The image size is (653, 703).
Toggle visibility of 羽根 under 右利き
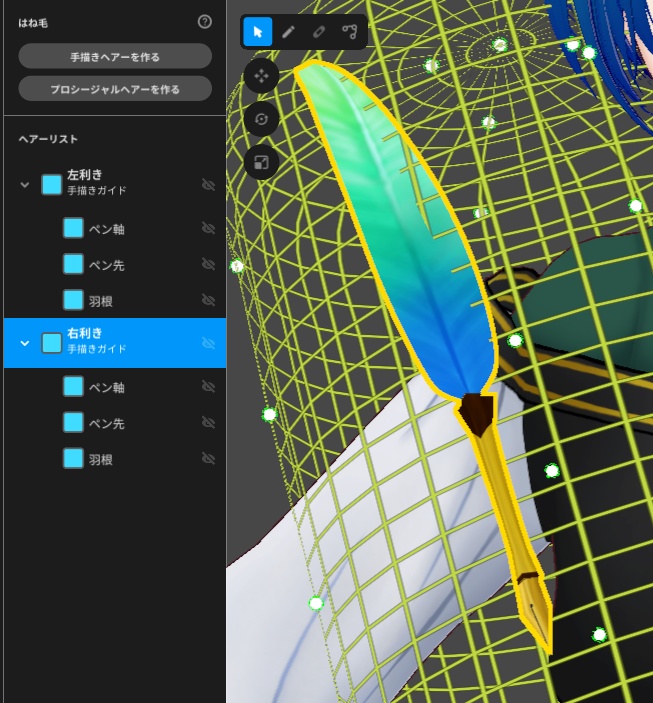point(208,458)
